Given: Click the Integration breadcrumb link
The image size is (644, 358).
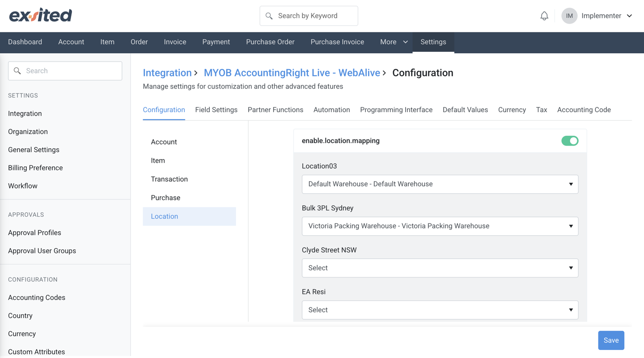Looking at the screenshot, I should [167, 73].
